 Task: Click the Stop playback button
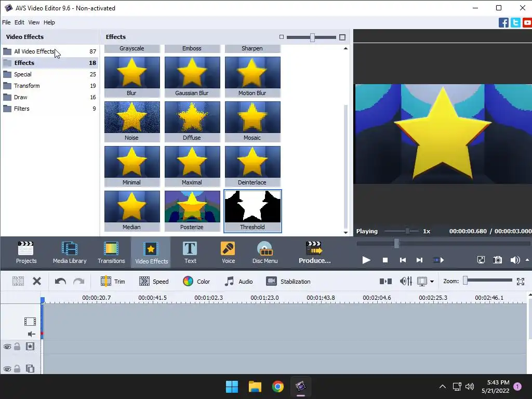pyautogui.click(x=385, y=260)
